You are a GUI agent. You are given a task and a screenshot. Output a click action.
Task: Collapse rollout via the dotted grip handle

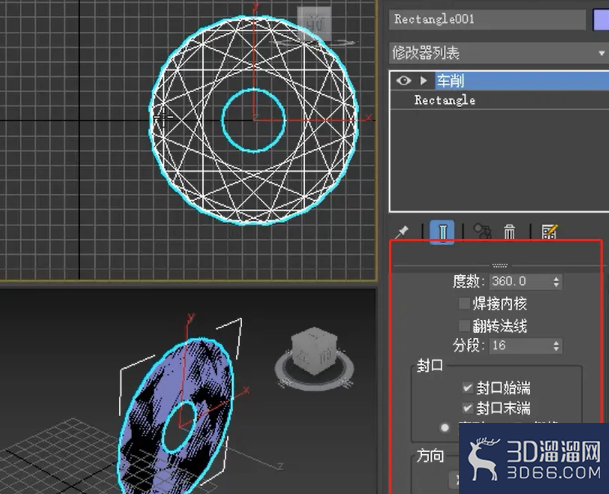tap(499, 266)
